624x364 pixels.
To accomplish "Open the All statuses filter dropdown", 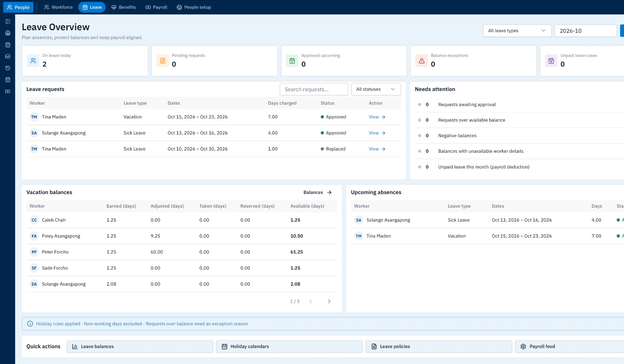I will click(376, 89).
